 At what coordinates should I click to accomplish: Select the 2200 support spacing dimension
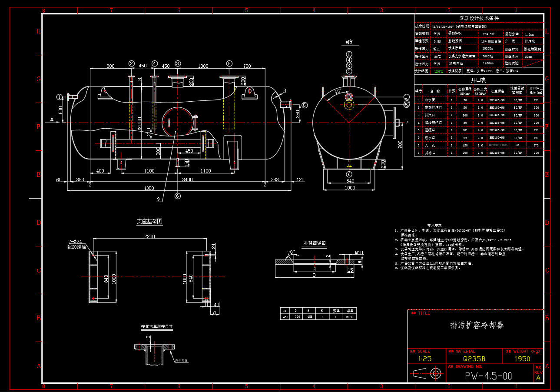tap(149, 236)
